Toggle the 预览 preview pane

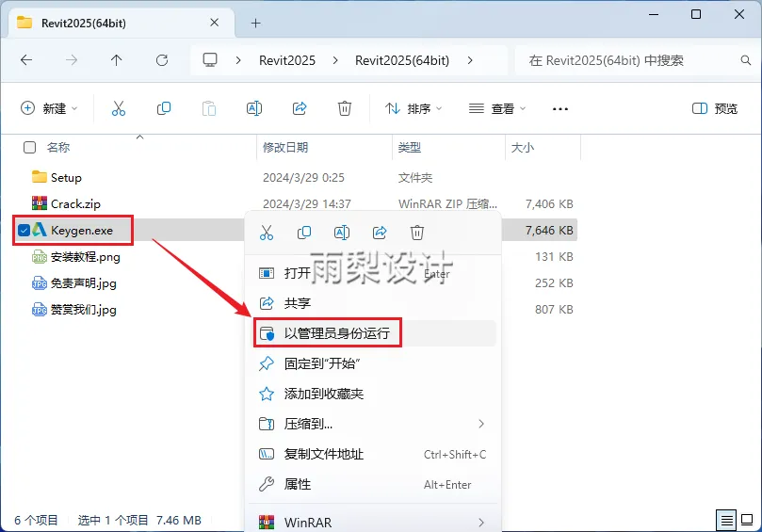715,108
